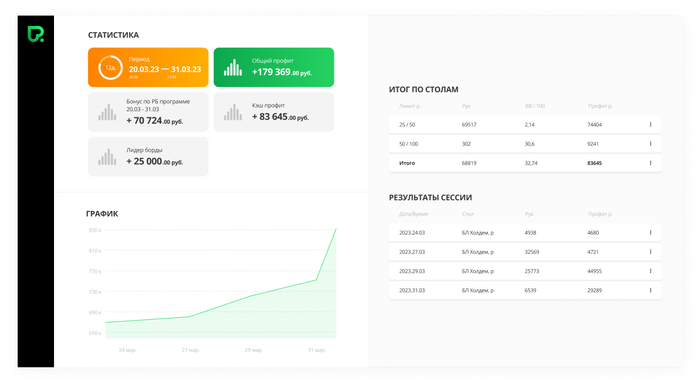Screen dimensions: 700x387
Task: Click the 4938 hands value
Action: 530,233
